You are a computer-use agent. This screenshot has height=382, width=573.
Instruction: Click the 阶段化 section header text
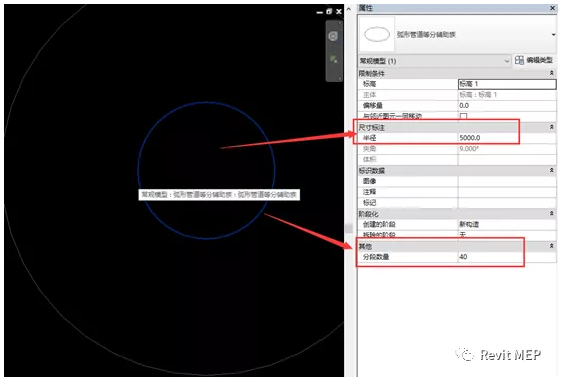[x=368, y=213]
